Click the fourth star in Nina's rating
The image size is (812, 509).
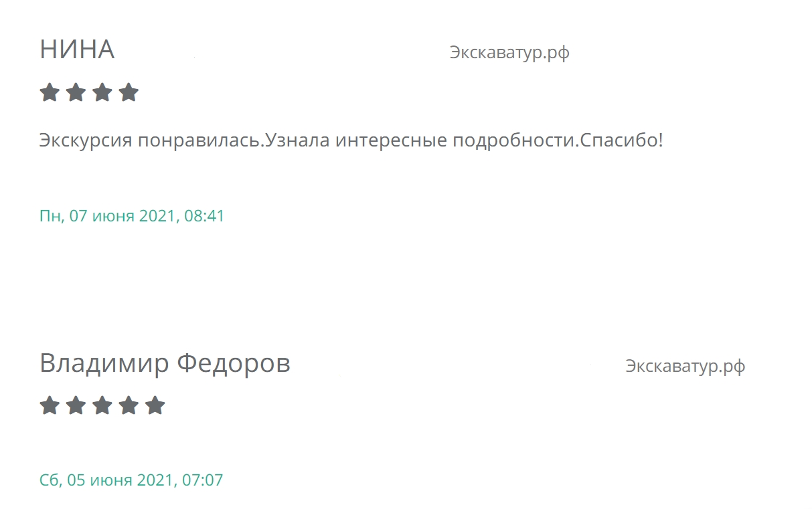point(128,92)
